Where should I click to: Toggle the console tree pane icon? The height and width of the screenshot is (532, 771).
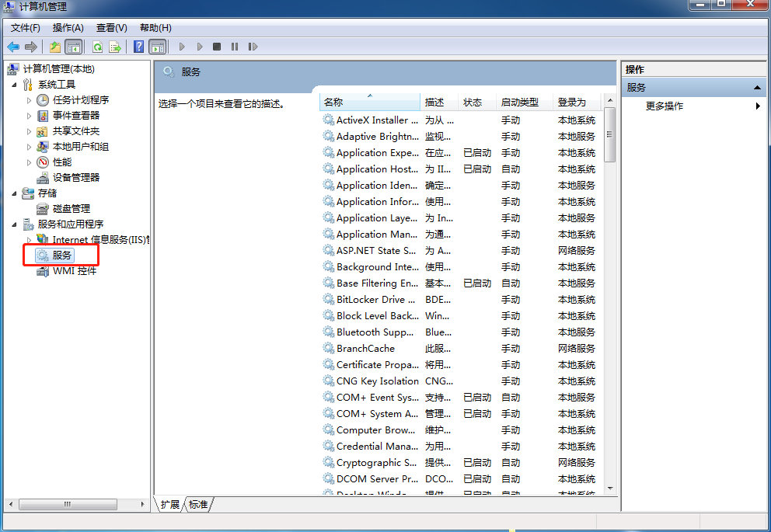(74, 47)
